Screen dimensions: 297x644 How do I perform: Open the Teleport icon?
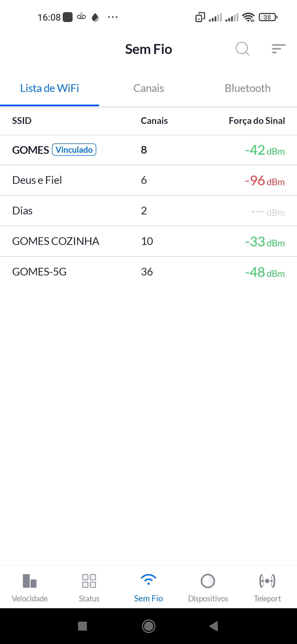pos(267,581)
